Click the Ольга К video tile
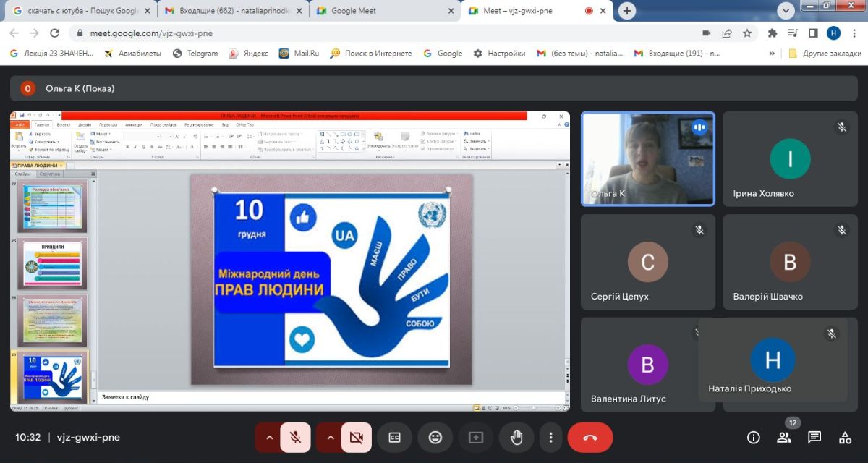 [x=647, y=159]
